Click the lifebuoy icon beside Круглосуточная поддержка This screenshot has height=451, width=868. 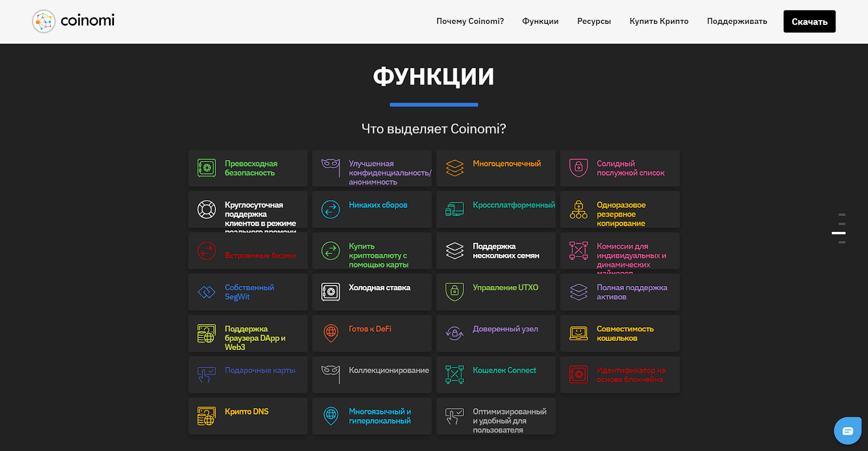point(207,209)
